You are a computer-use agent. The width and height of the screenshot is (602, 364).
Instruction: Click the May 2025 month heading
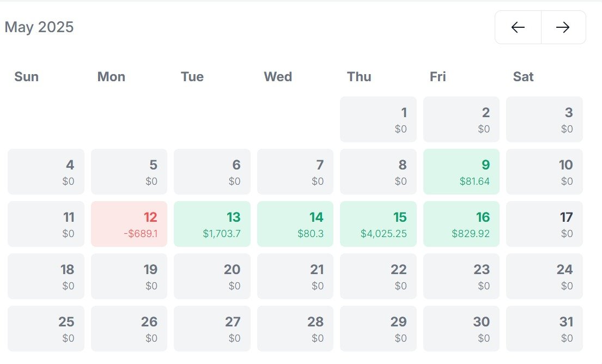pos(39,27)
